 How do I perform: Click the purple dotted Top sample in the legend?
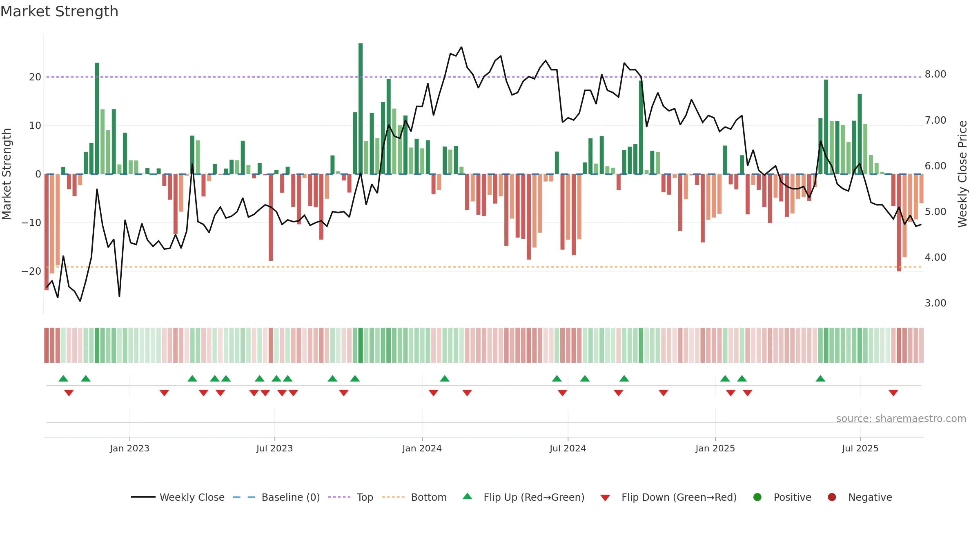(339, 497)
